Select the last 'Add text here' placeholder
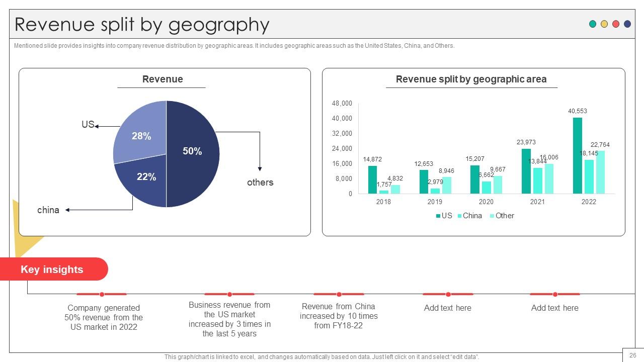The image size is (644, 362). (x=555, y=308)
